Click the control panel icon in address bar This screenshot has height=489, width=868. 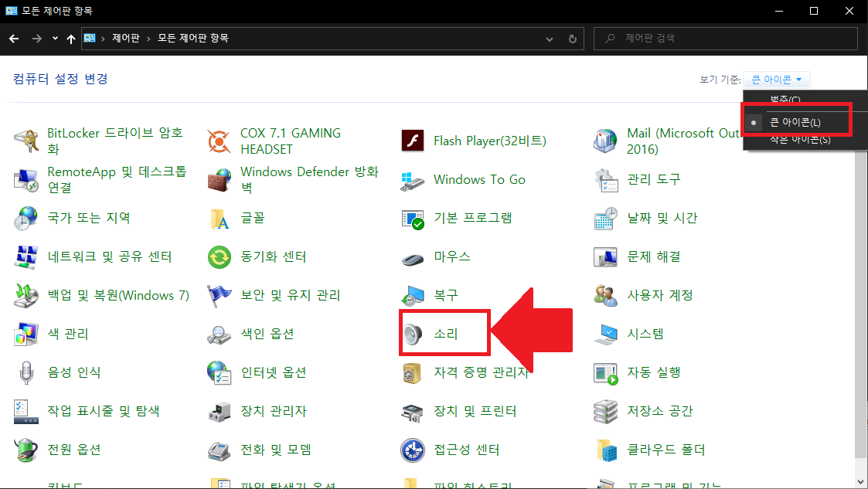coord(90,38)
